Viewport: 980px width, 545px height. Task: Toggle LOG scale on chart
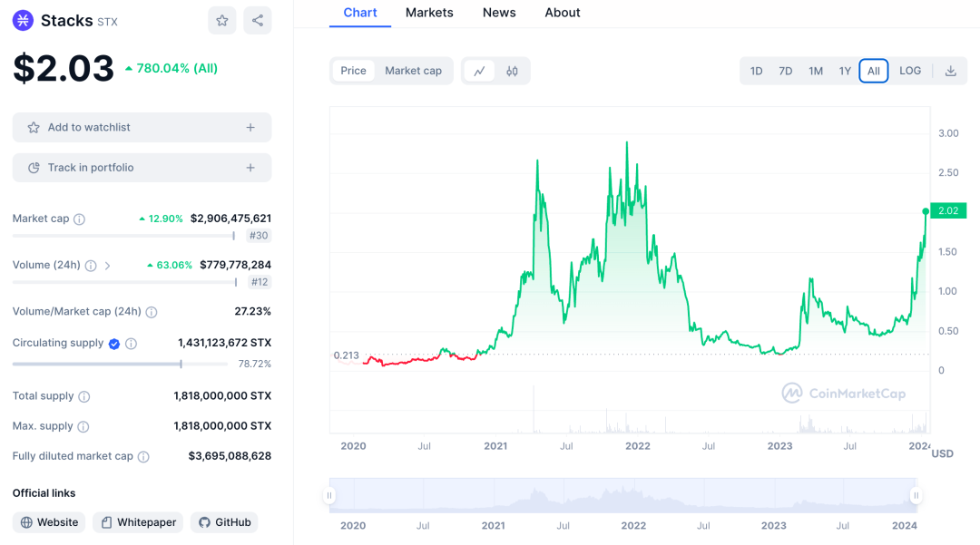[x=910, y=71]
